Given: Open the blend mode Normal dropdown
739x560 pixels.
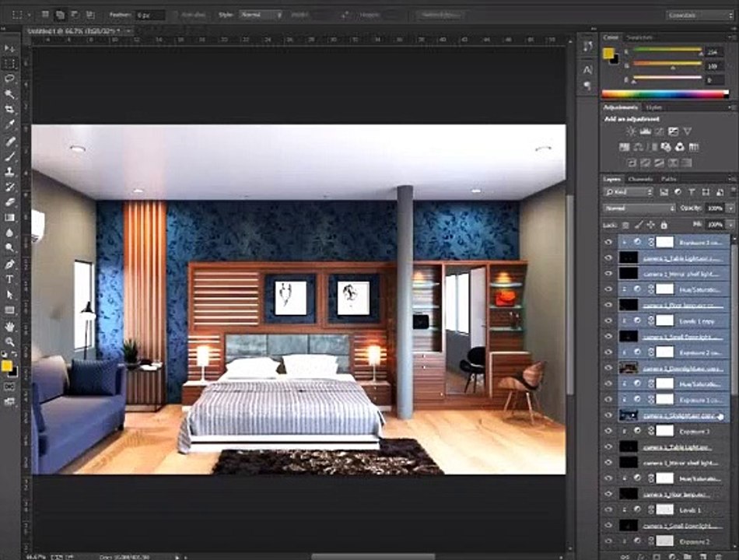Looking at the screenshot, I should click(639, 208).
